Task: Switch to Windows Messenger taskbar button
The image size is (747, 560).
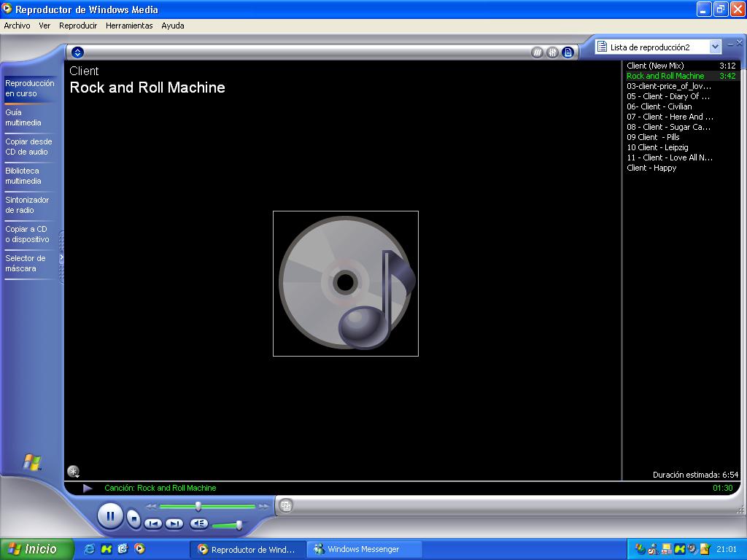Action: 364,550
